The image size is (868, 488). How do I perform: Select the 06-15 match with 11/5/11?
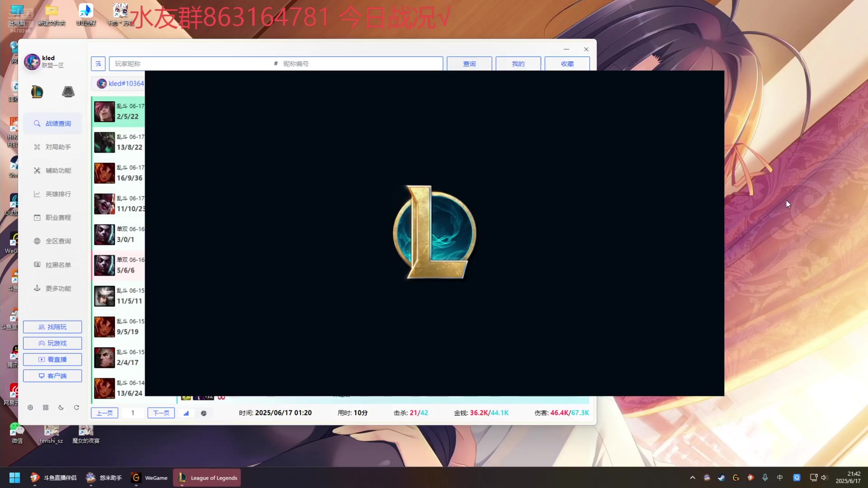pyautogui.click(x=118, y=296)
